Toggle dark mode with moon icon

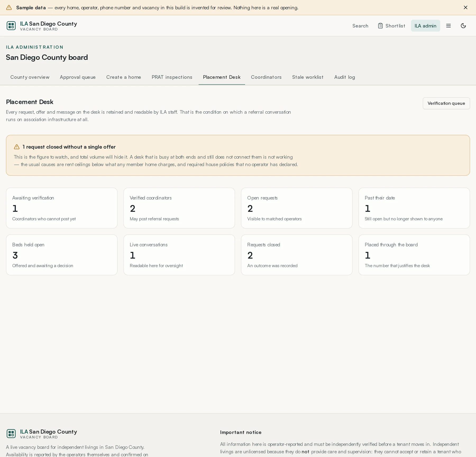pyautogui.click(x=463, y=26)
